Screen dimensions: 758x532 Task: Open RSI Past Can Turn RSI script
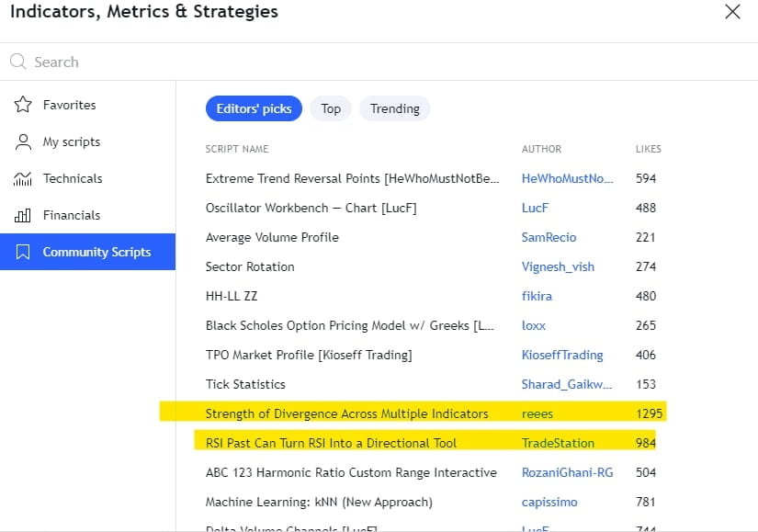click(x=331, y=443)
